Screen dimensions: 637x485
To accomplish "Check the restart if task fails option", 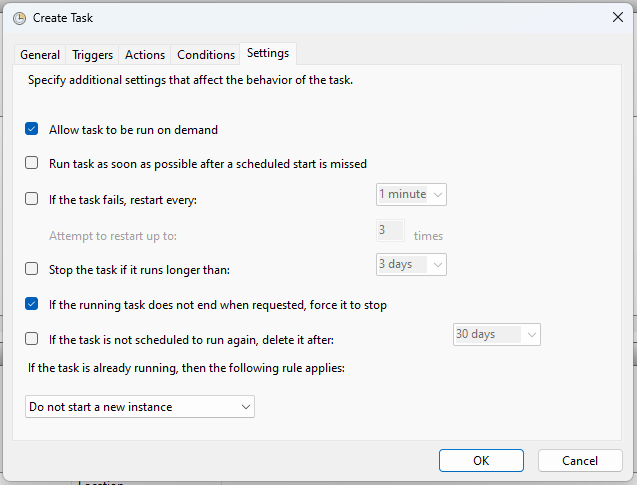I will click(x=32, y=199).
